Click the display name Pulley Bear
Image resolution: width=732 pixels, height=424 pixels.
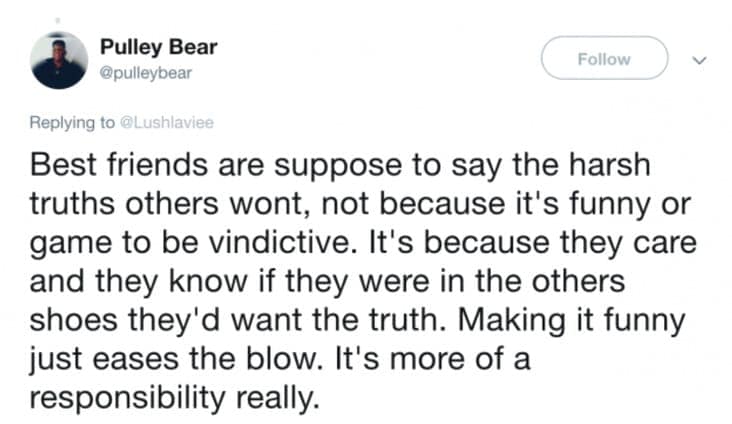pyautogui.click(x=159, y=47)
